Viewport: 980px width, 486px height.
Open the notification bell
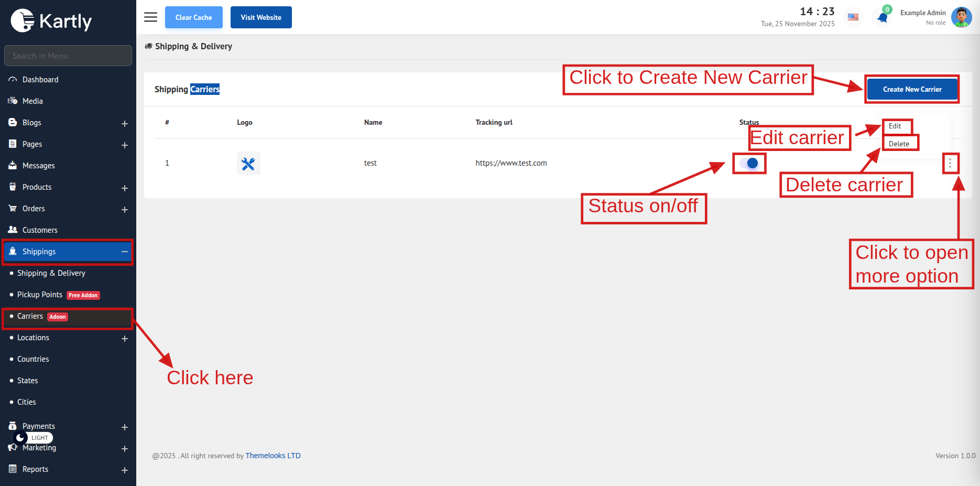[x=883, y=18]
